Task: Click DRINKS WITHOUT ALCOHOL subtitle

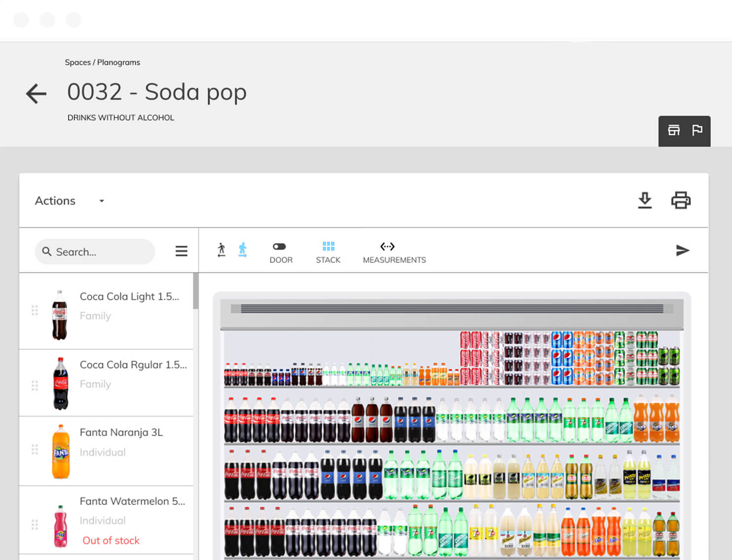Action: coord(121,117)
